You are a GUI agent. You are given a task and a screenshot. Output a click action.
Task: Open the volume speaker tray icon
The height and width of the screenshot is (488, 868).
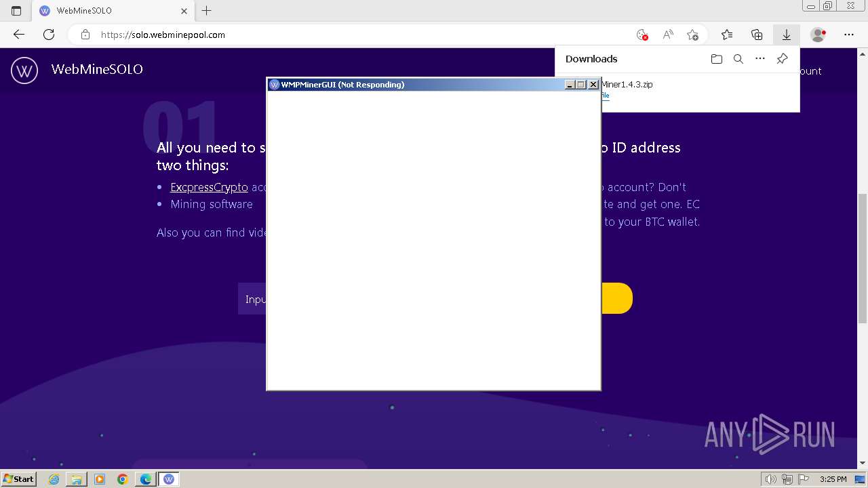pyautogui.click(x=772, y=479)
